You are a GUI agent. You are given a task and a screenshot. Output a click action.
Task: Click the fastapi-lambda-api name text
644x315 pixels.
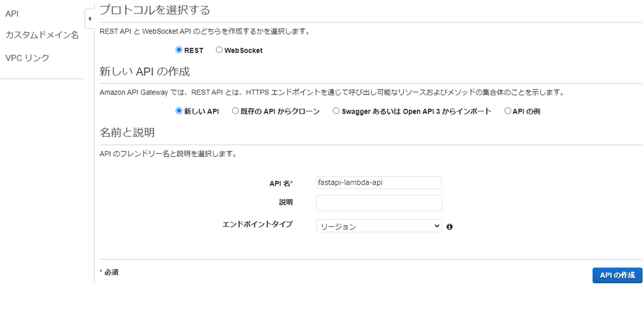350,182
